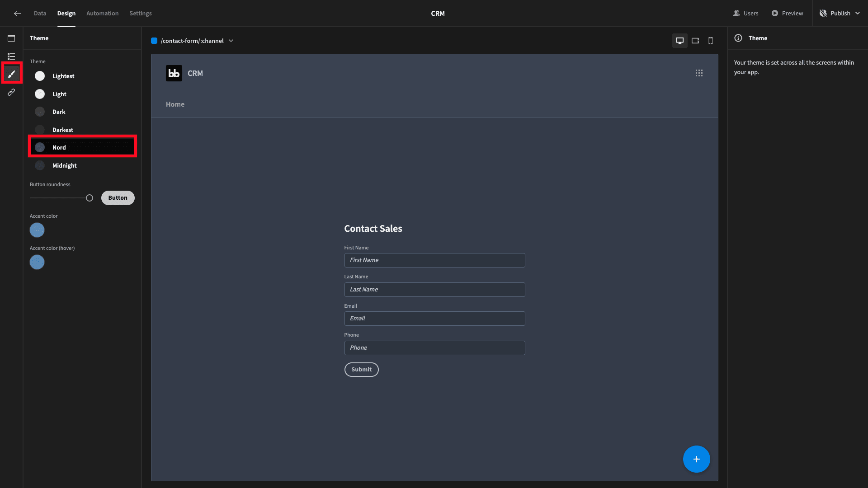Click the bb logo in the app header
The width and height of the screenshot is (868, 488).
coord(174,73)
